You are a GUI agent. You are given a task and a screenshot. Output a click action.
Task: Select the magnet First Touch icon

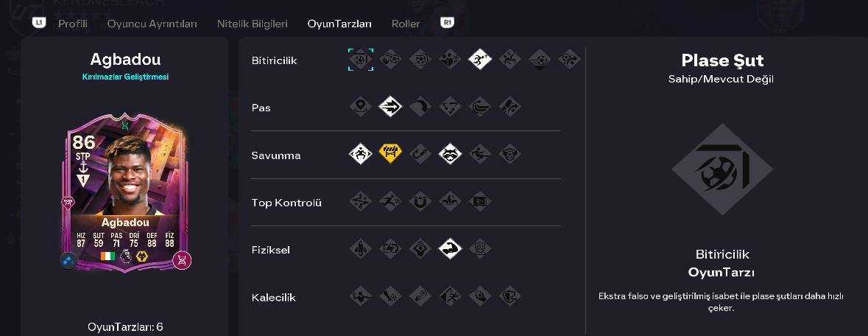[x=420, y=202]
